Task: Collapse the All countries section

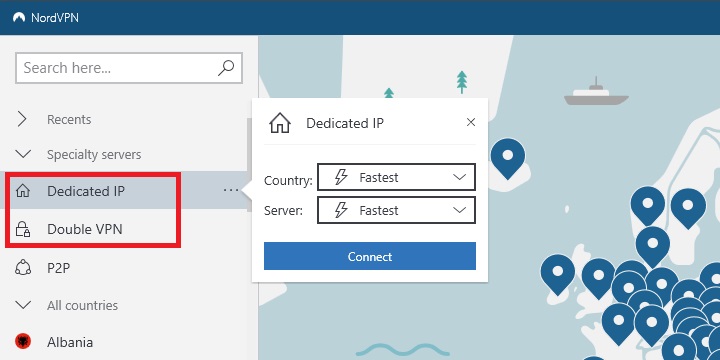Action: click(x=22, y=305)
